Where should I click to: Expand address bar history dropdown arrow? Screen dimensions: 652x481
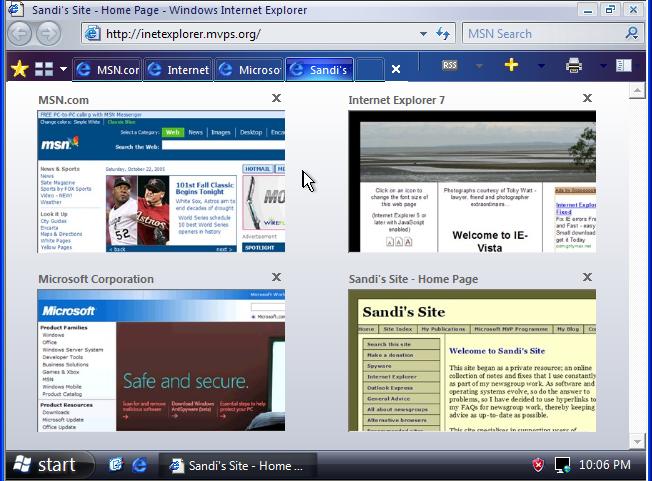(x=423, y=34)
